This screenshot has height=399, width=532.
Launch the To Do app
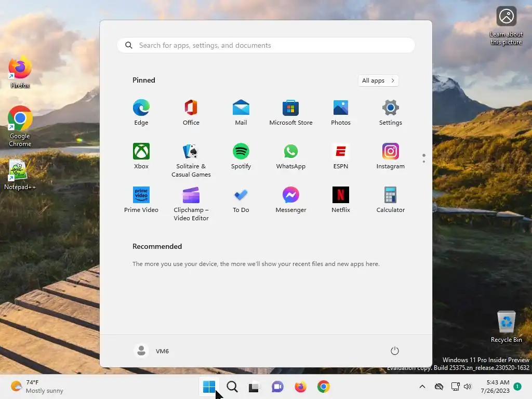(241, 200)
